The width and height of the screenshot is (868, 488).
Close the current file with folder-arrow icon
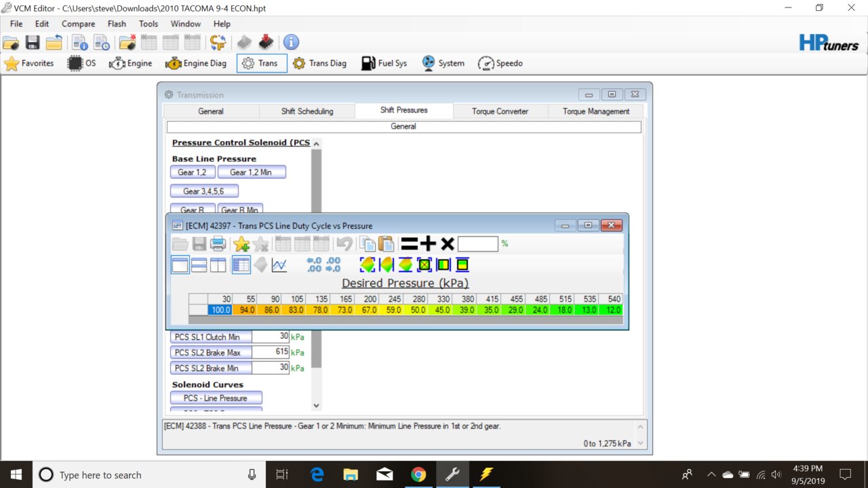(x=54, y=43)
